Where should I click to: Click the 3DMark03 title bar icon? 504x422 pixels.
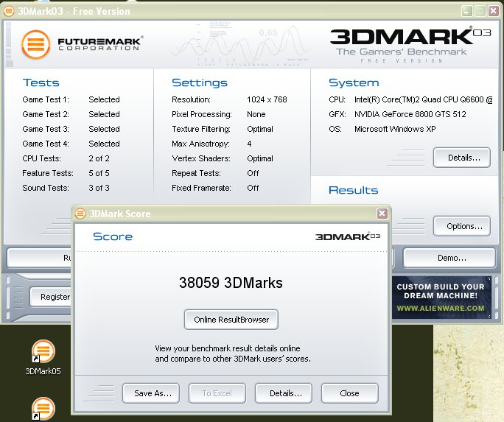point(9,11)
